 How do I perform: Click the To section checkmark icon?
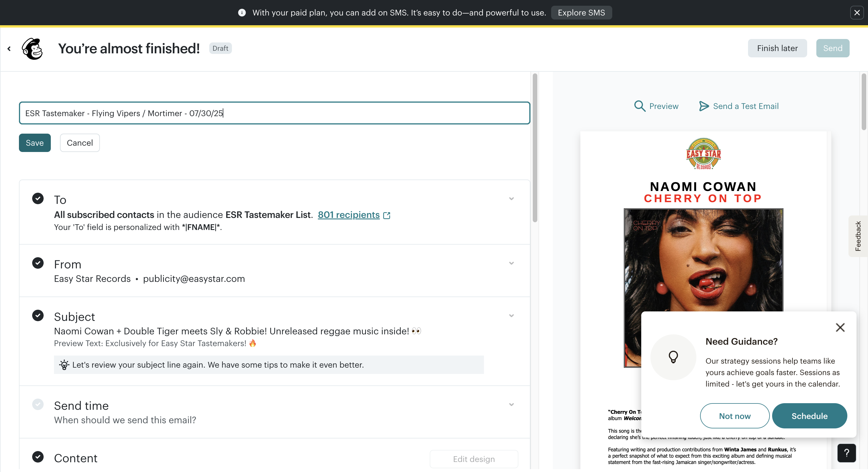(x=38, y=199)
